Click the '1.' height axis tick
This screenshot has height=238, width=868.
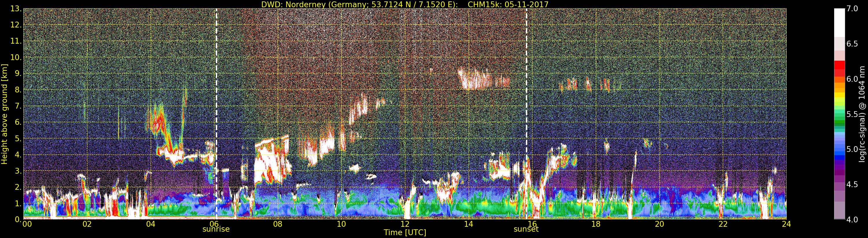pos(18,203)
